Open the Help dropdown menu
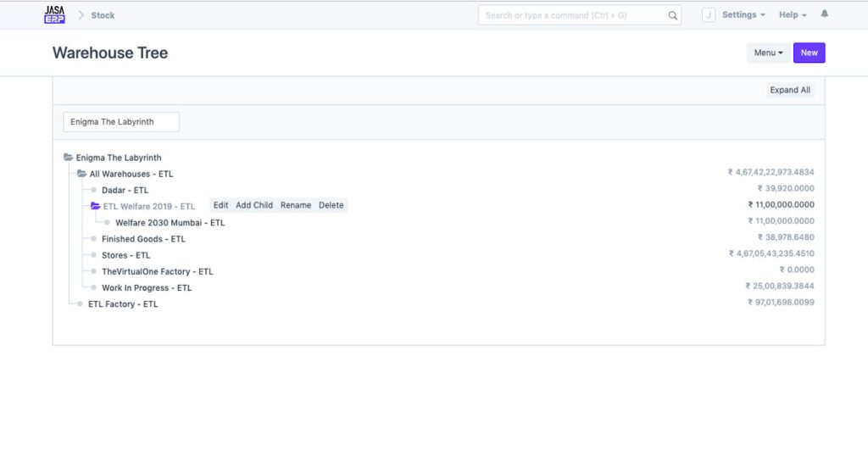 coord(793,15)
